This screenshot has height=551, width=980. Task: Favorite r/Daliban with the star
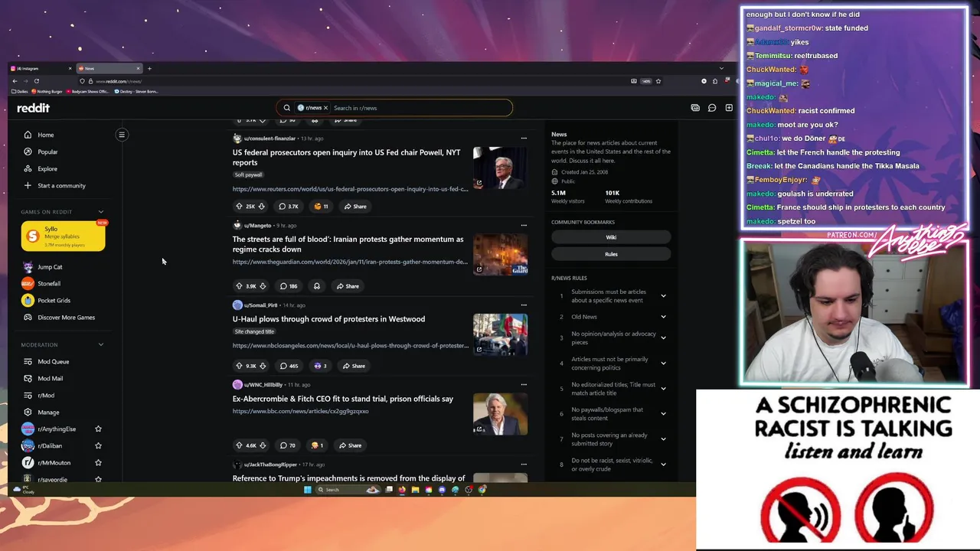[x=98, y=446]
